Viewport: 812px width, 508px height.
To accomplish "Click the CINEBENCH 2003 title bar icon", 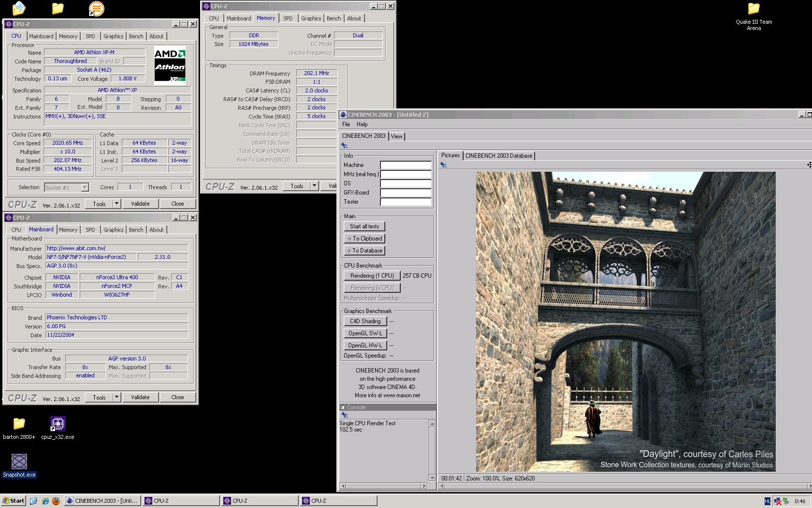I will [343, 115].
